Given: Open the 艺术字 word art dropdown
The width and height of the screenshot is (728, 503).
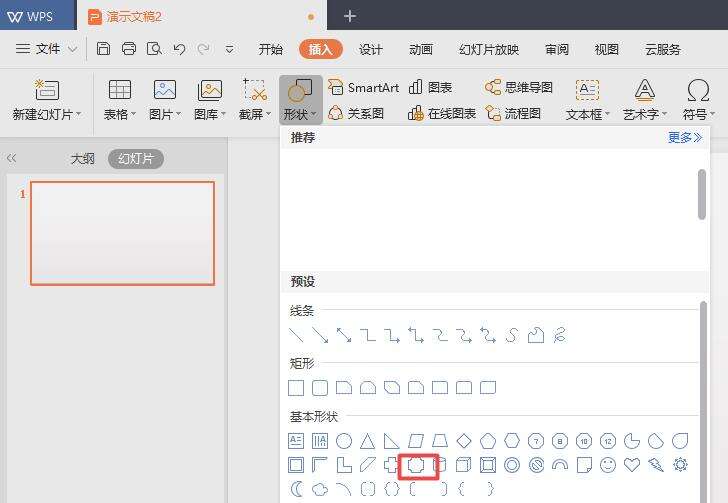Looking at the screenshot, I should pos(645,114).
